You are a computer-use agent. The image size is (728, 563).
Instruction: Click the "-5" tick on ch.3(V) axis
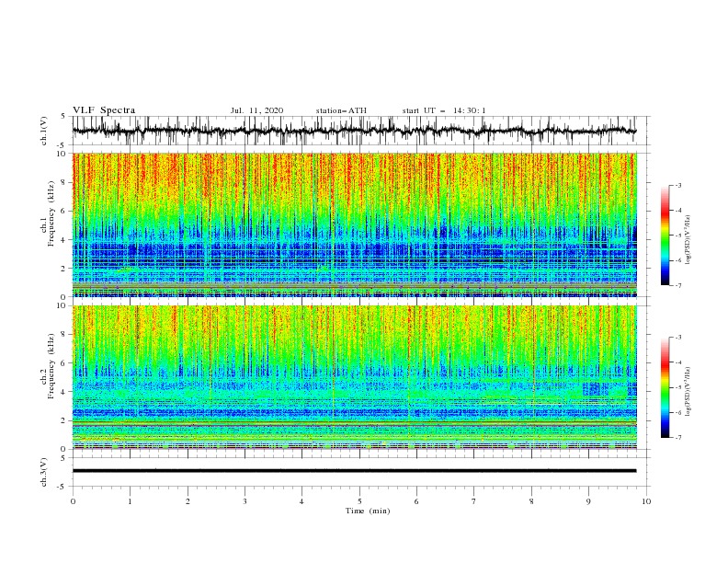coord(63,487)
